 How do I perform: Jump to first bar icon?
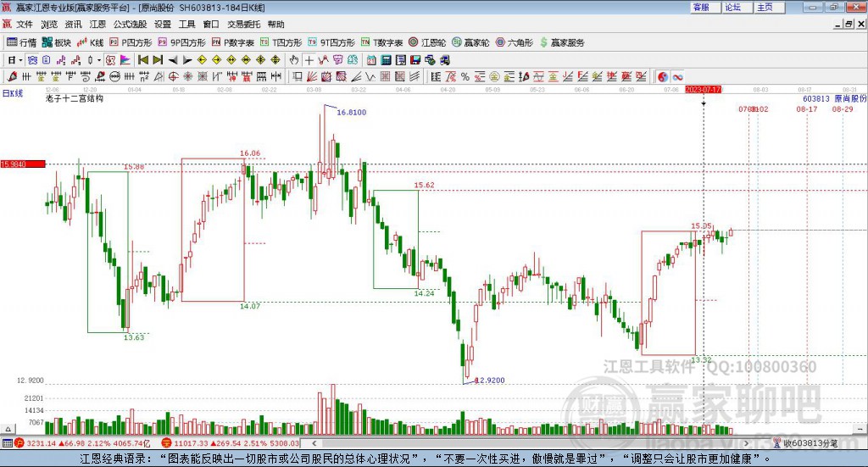(x=142, y=60)
